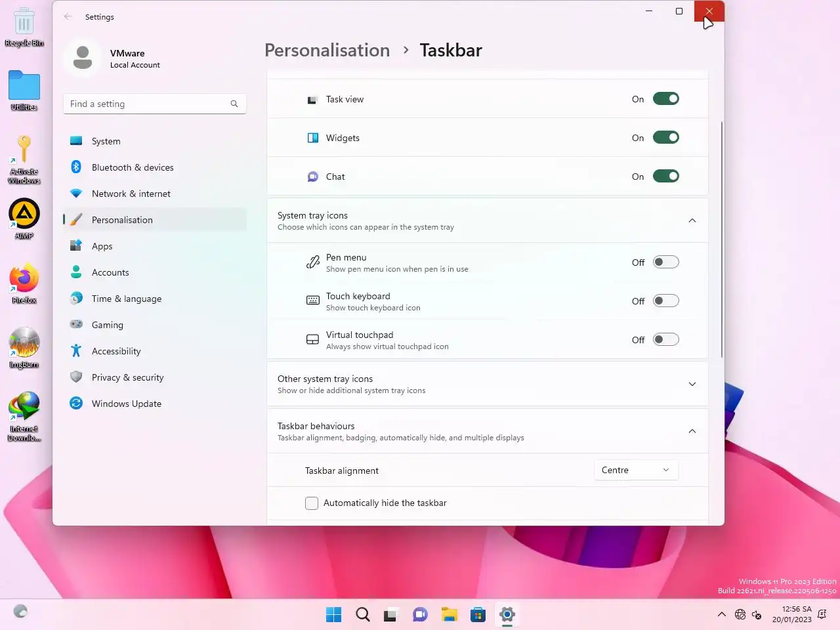Image resolution: width=840 pixels, height=630 pixels.
Task: Go to Gaming settings section
Action: click(155, 325)
